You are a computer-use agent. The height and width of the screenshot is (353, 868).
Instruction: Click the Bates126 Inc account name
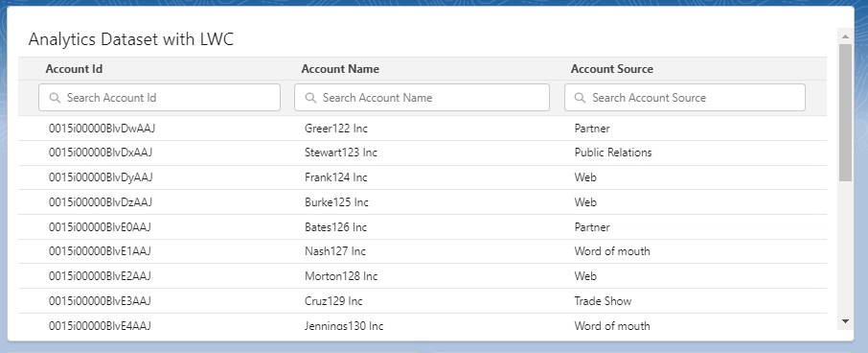coord(335,227)
